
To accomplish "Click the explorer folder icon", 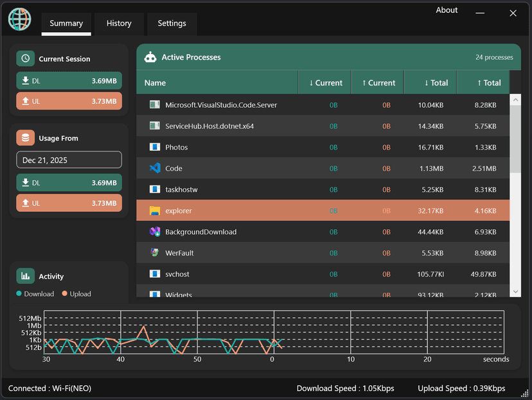I will click(x=155, y=211).
